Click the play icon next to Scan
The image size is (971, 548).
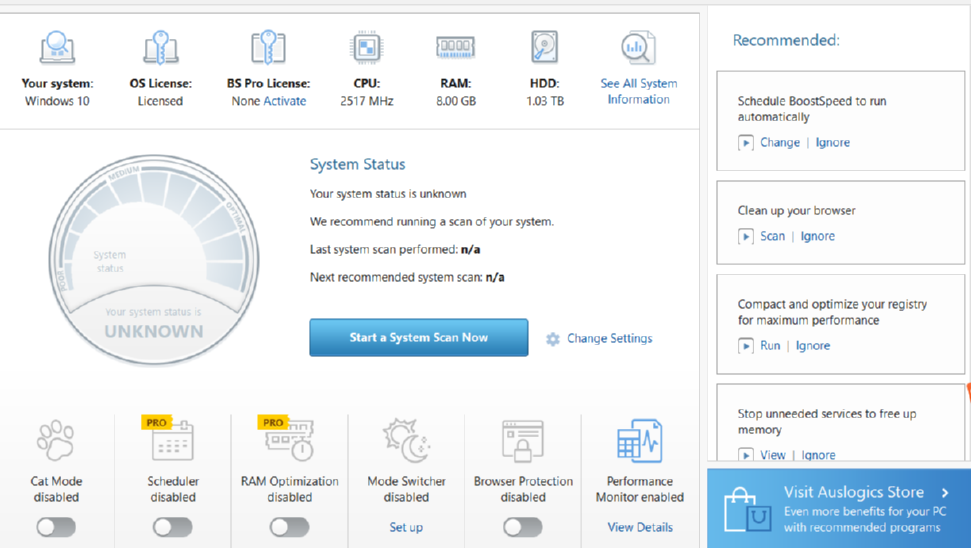(746, 237)
